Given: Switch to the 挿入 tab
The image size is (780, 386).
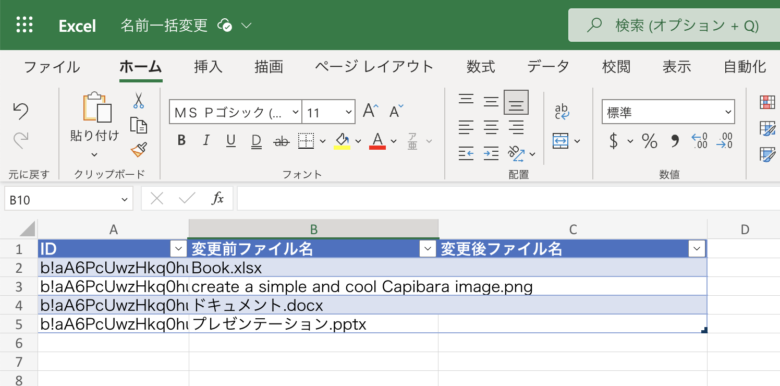Looking at the screenshot, I should click(208, 67).
